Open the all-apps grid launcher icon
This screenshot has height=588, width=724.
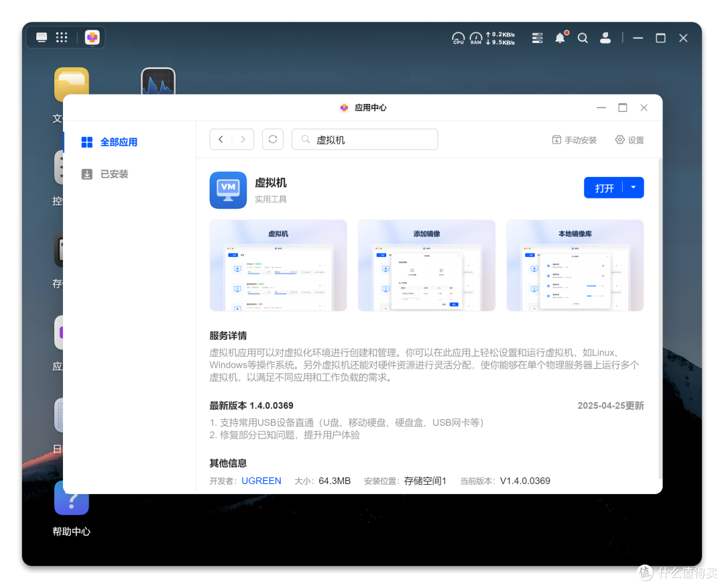pyautogui.click(x=62, y=38)
